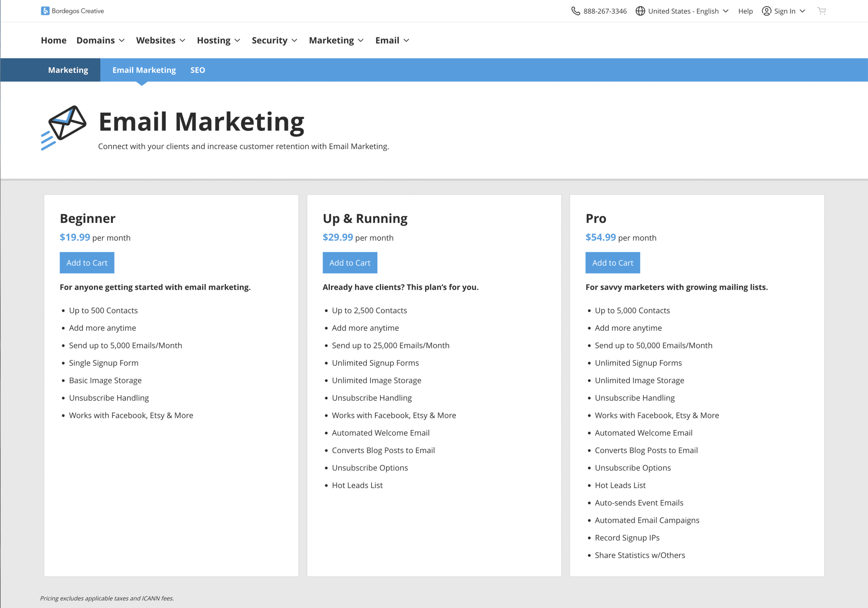
Task: Open the Help link
Action: point(745,11)
